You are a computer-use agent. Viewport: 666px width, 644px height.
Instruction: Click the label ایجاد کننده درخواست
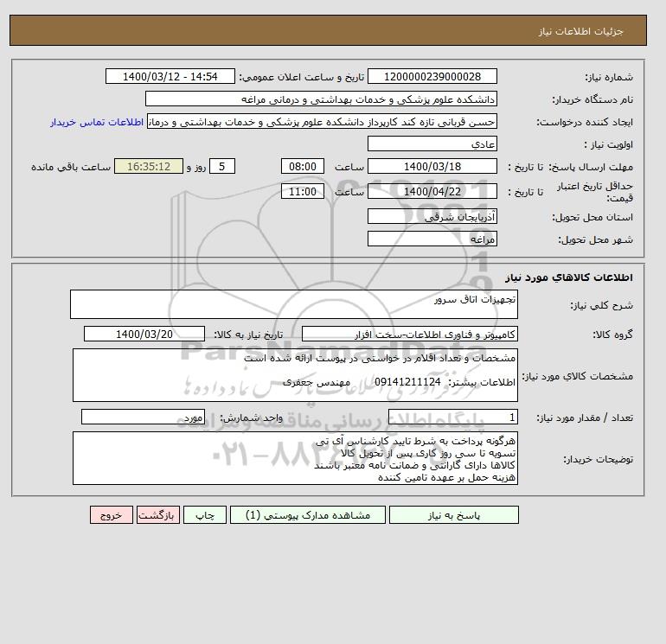[x=585, y=122]
